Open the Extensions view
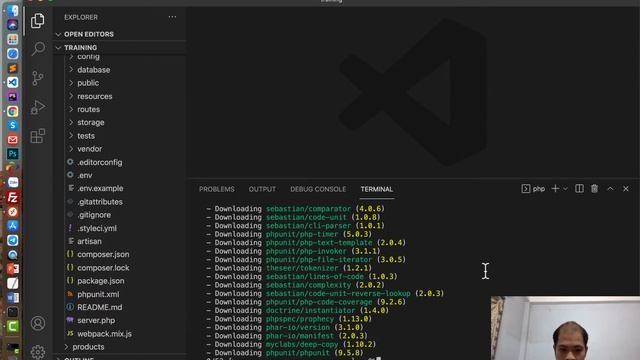Viewport: 640px width, 360px height. tap(38, 136)
